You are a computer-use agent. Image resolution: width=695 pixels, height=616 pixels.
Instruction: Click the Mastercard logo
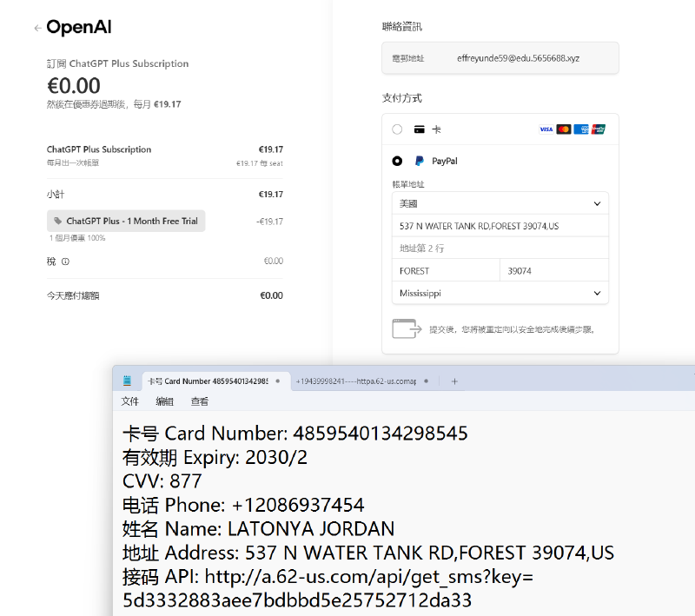563,129
